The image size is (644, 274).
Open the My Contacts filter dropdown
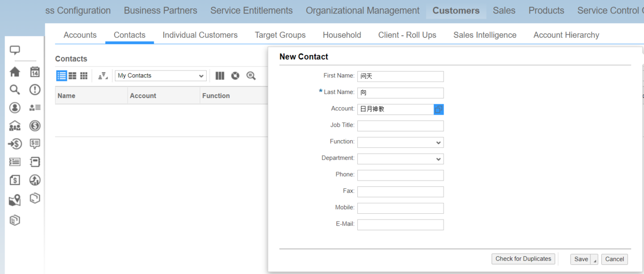click(160, 76)
